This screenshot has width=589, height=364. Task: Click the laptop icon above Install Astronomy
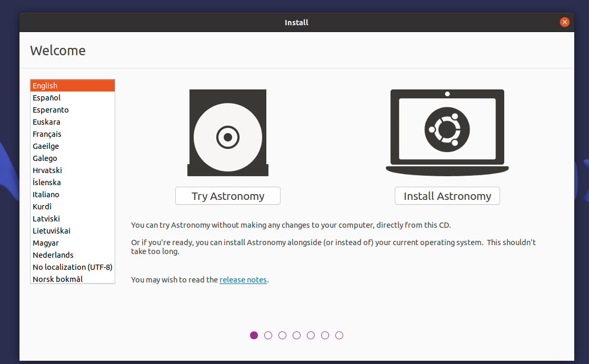click(447, 133)
